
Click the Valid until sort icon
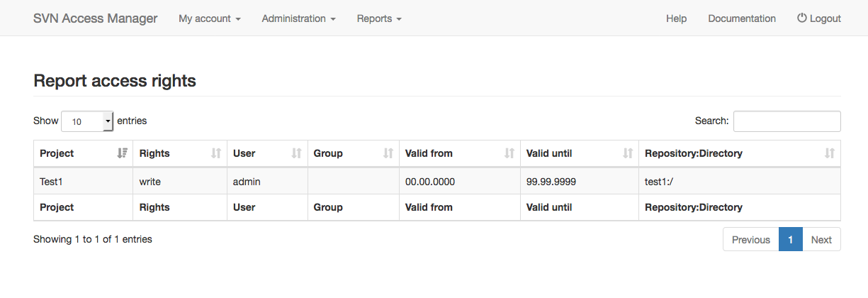pyautogui.click(x=628, y=153)
